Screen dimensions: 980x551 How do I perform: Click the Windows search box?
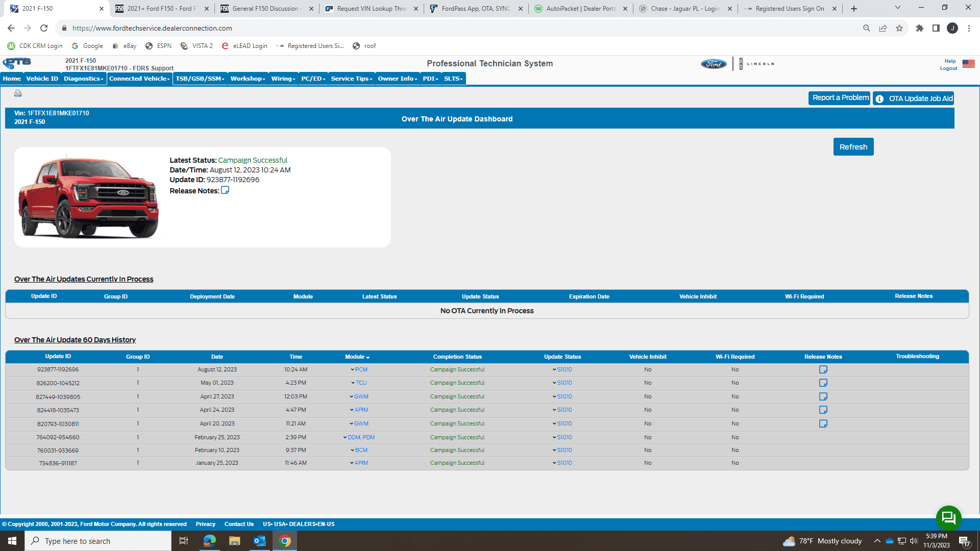98,541
